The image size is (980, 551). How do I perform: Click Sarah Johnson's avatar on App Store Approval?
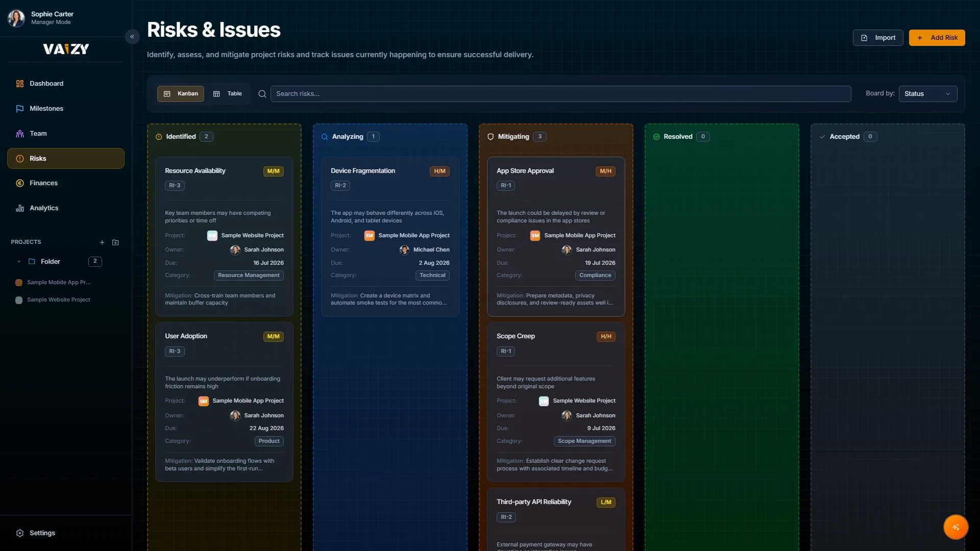[567, 250]
